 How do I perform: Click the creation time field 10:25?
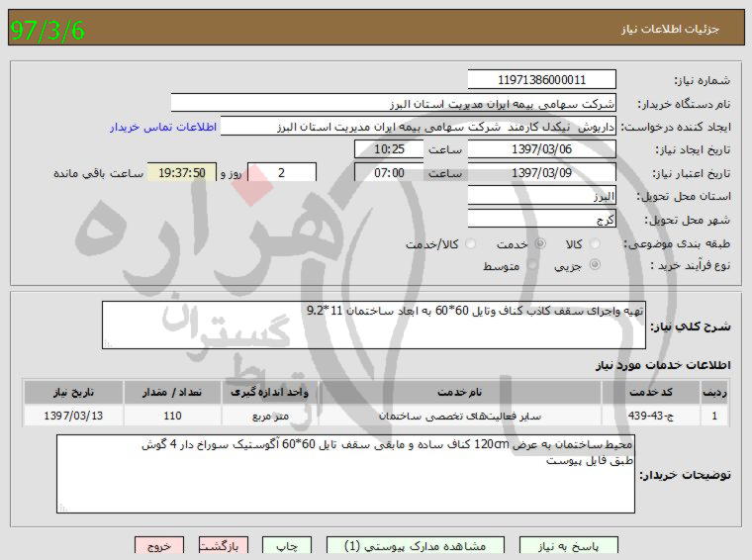[389, 149]
